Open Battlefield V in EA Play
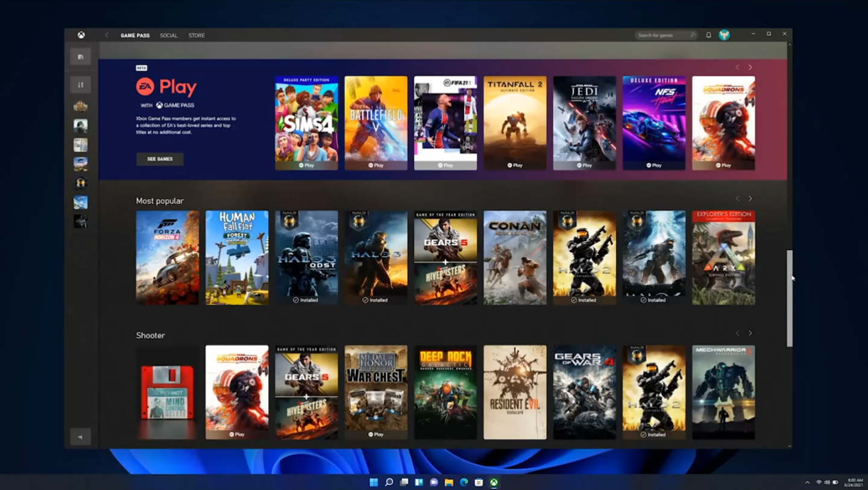The height and width of the screenshot is (490, 868). tap(376, 123)
